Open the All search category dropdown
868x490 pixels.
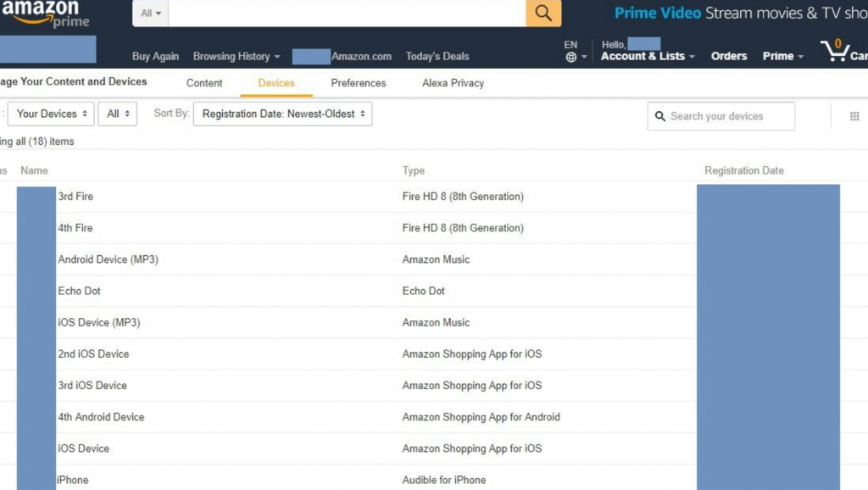(151, 13)
